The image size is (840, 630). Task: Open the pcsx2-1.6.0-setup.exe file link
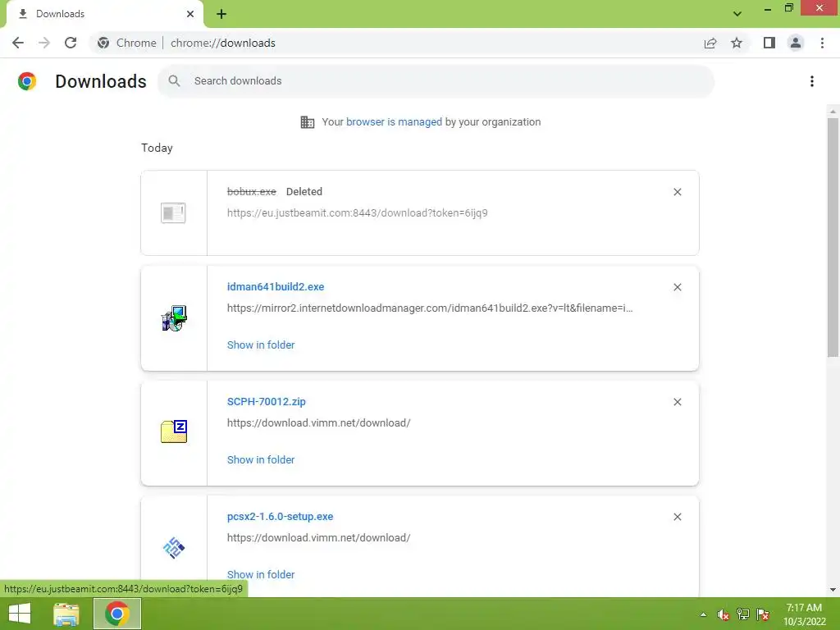click(280, 517)
